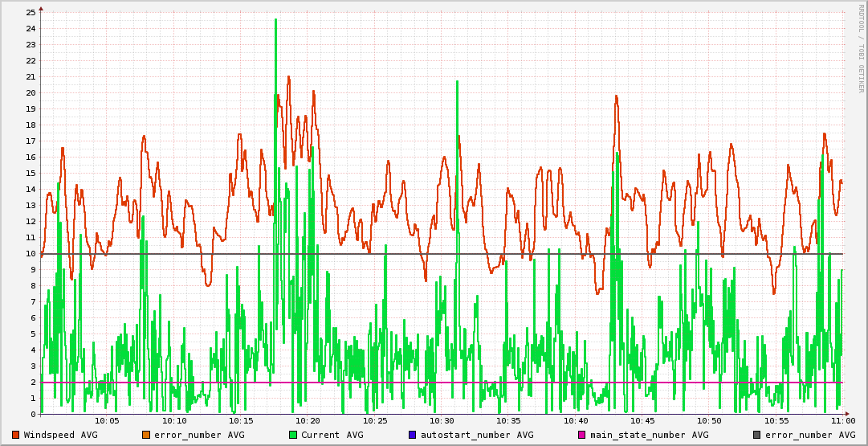
Task: Click the y-axis value 25
Action: 31,12
